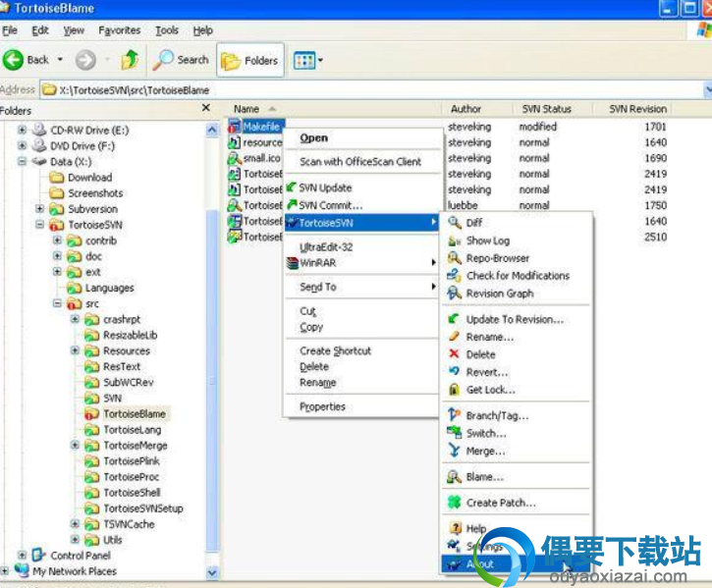Expand the DVD Drive (F:) node
Screen dimensions: 712x588
click(22, 145)
